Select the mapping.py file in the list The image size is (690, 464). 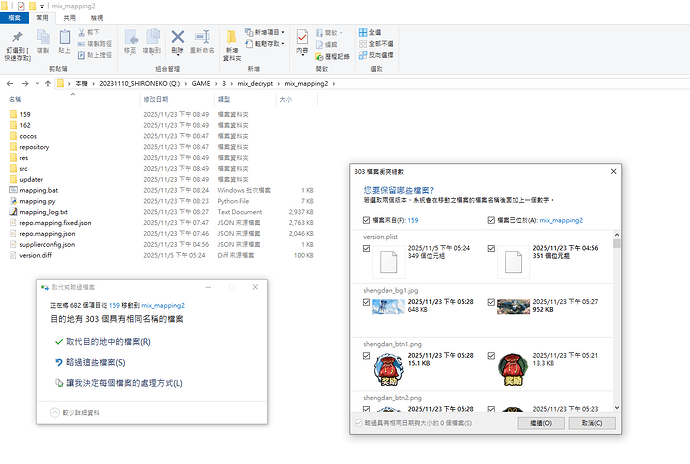(37, 200)
